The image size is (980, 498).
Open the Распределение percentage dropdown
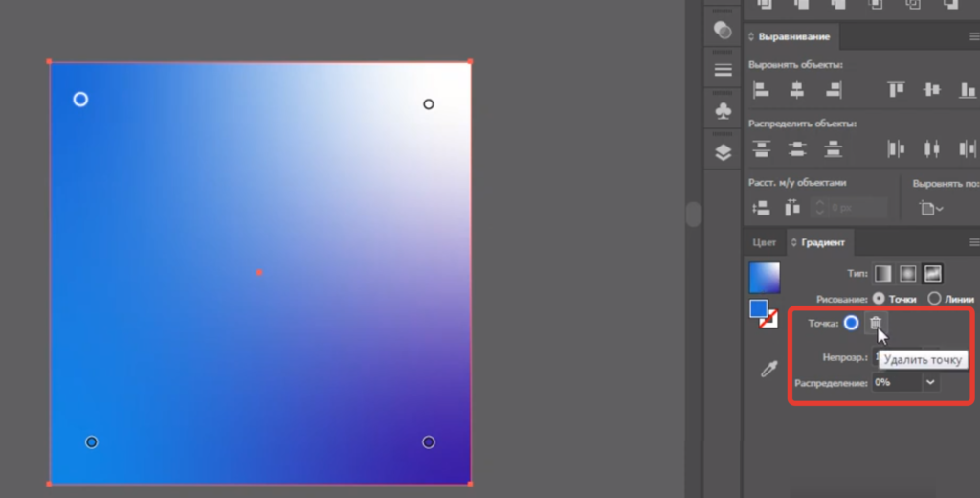coord(929,382)
